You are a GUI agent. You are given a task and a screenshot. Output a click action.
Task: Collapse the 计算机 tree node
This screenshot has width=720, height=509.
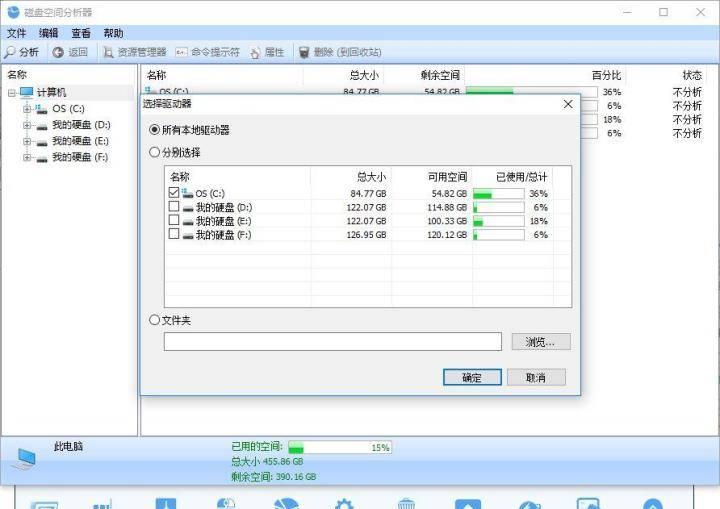pyautogui.click(x=11, y=93)
